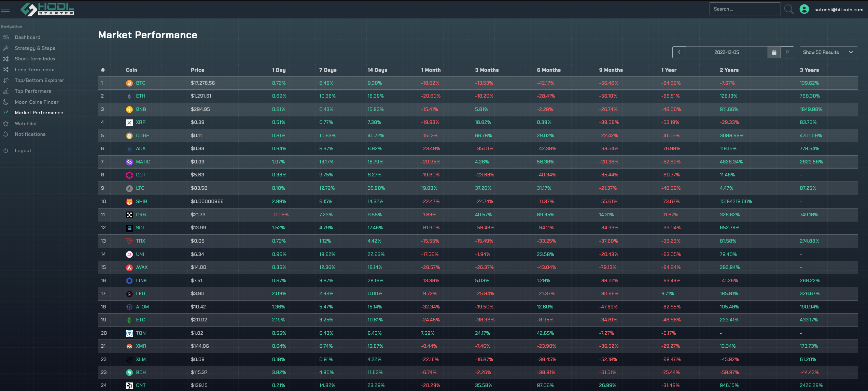Click OKB coin logo
Viewport: 868px width, 391px height.
coord(129,215)
